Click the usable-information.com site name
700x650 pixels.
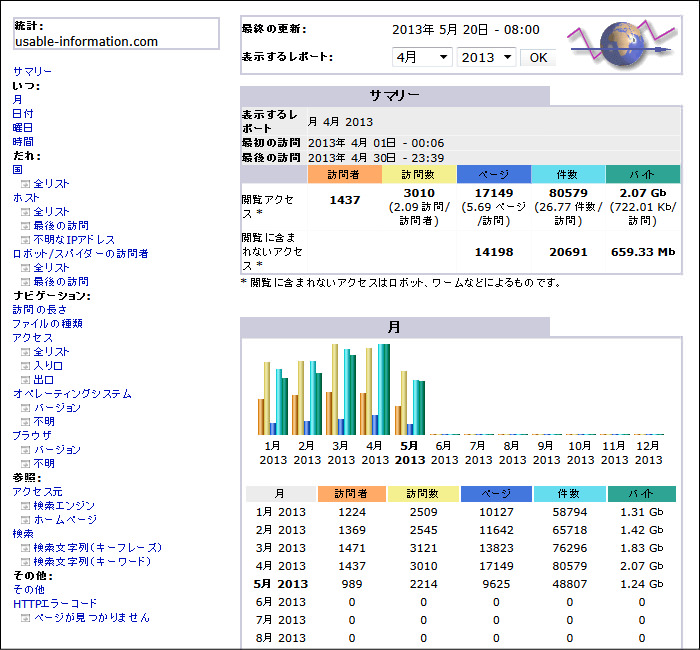(x=87, y=42)
